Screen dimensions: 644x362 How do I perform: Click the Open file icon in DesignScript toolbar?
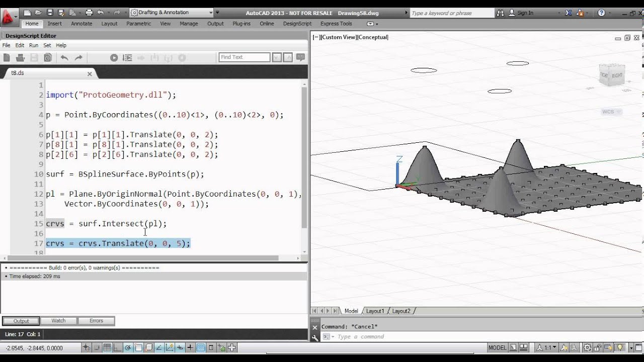(21, 58)
